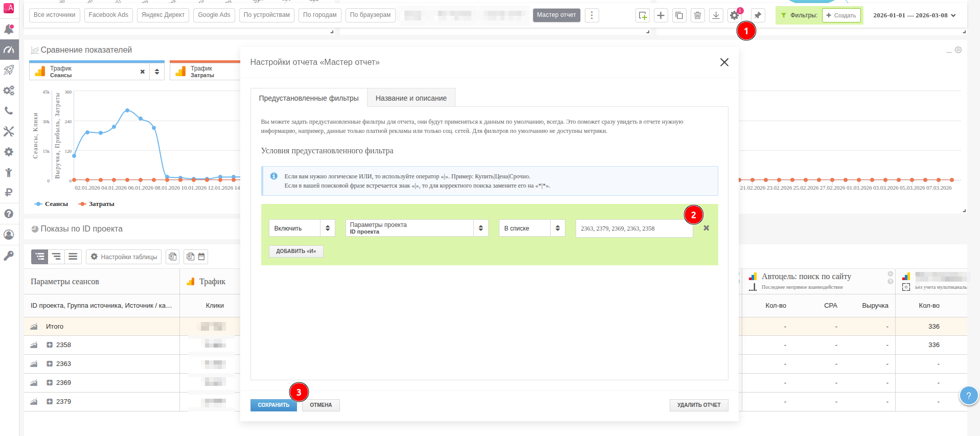This screenshot has height=436, width=980.
Task: Expand project row 2363
Action: (x=50, y=364)
